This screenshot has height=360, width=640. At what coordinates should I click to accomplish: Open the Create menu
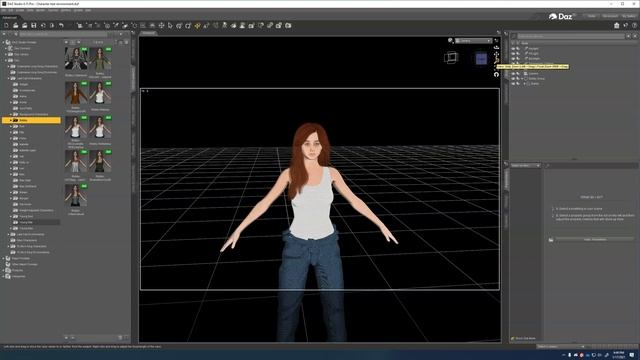pyautogui.click(x=20, y=10)
